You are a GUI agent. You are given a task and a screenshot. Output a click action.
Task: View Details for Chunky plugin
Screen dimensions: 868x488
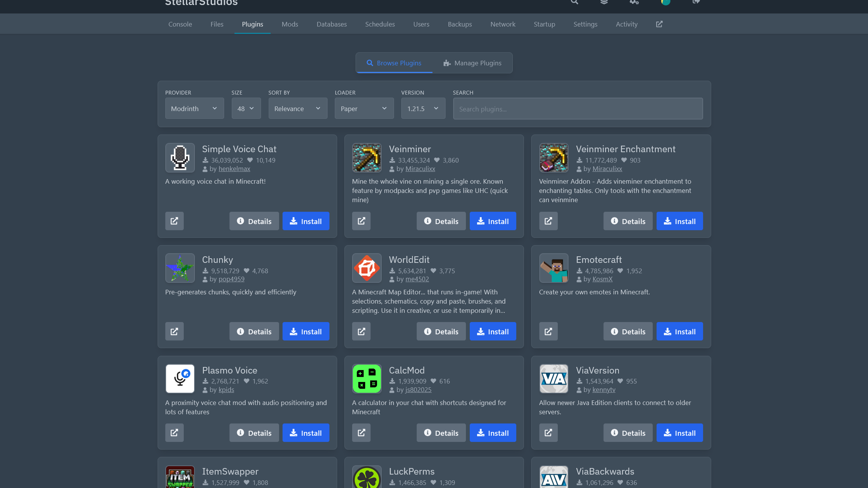click(x=254, y=331)
